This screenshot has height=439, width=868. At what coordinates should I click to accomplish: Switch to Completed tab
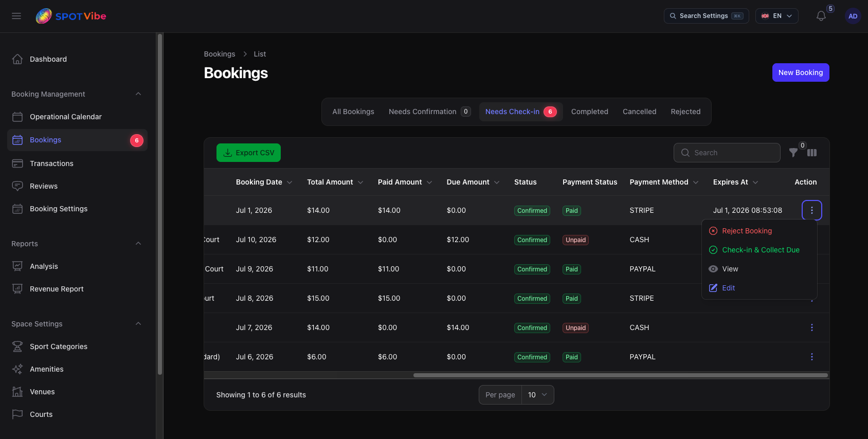click(590, 112)
